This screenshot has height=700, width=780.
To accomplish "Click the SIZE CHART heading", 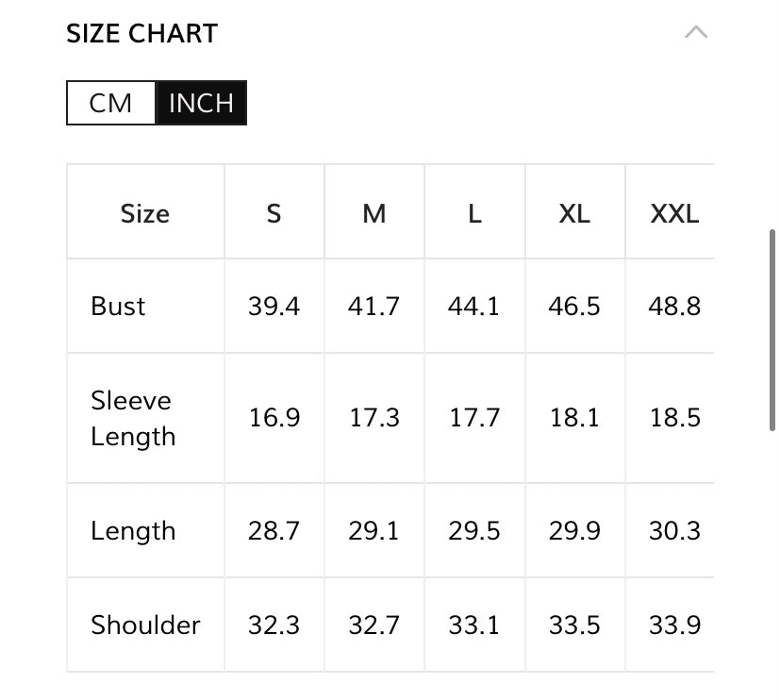I will point(141,34).
